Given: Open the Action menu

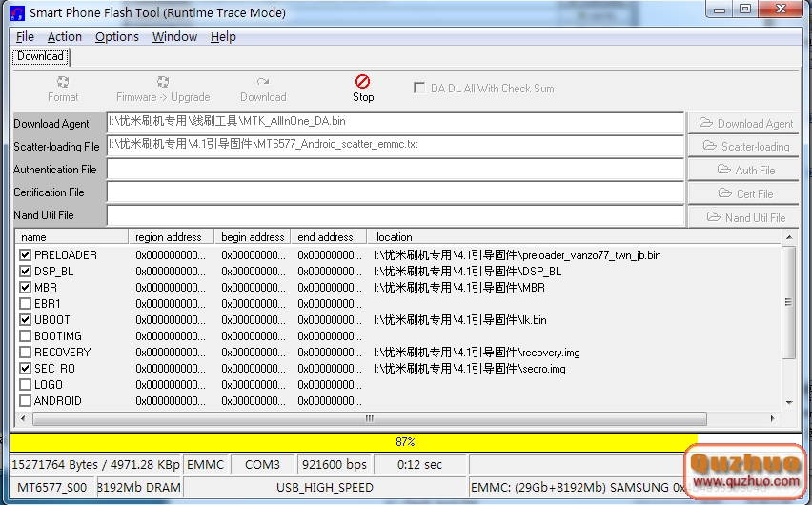Looking at the screenshot, I should pos(65,37).
